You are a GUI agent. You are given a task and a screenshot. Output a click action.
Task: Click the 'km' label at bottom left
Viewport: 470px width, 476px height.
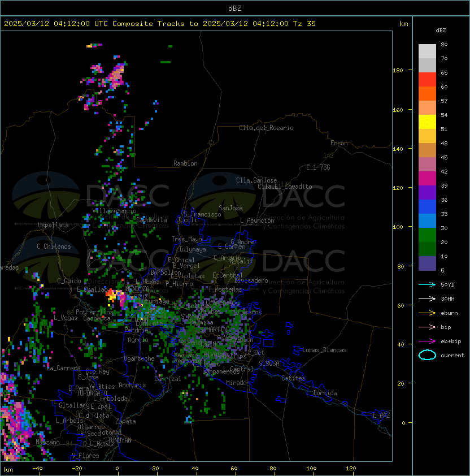[x=8, y=470]
